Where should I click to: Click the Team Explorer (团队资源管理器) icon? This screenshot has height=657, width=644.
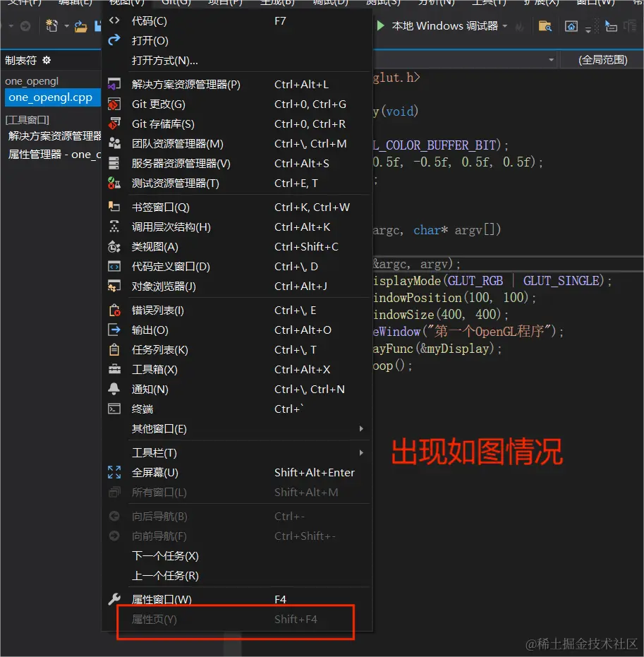114,143
